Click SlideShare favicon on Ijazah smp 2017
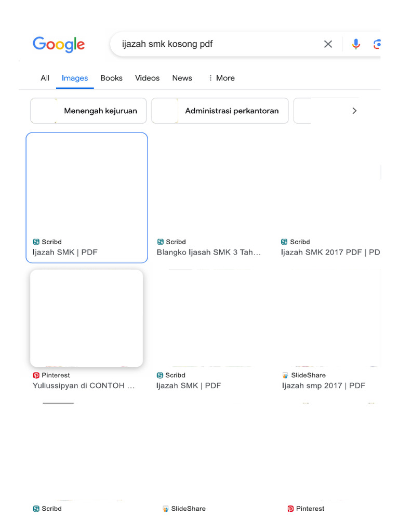This screenshot has width=399, height=532. tap(285, 375)
